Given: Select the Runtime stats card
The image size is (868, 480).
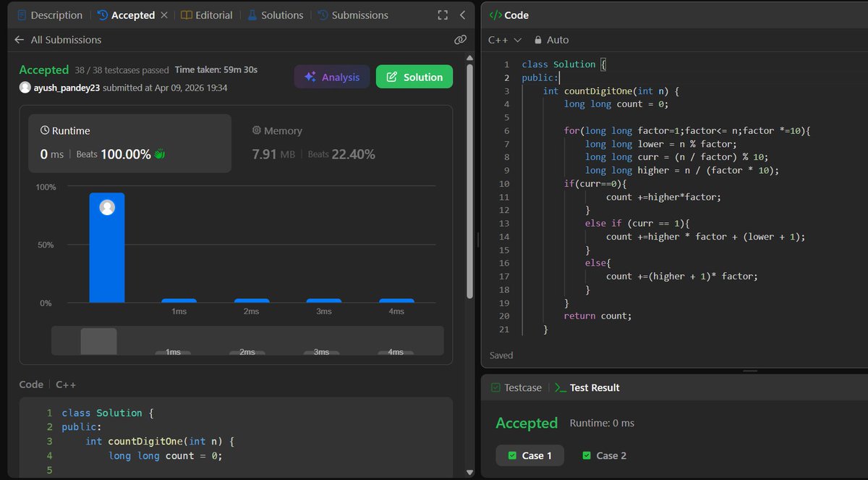Looking at the screenshot, I should 130,143.
